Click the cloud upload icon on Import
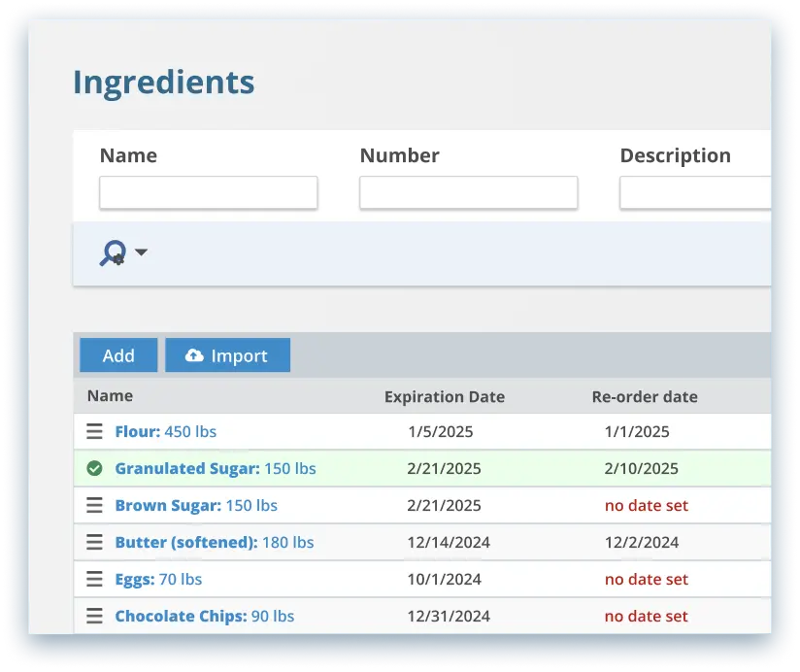 194,355
